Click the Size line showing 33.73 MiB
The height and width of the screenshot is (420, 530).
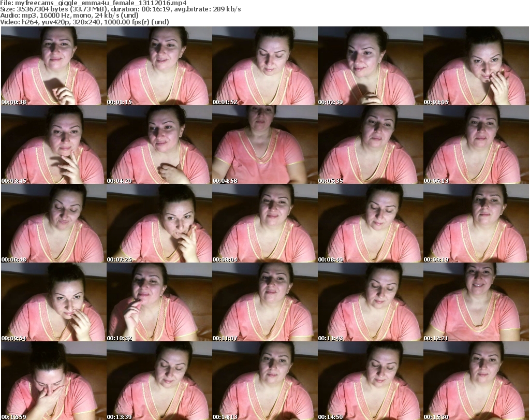click(x=121, y=9)
